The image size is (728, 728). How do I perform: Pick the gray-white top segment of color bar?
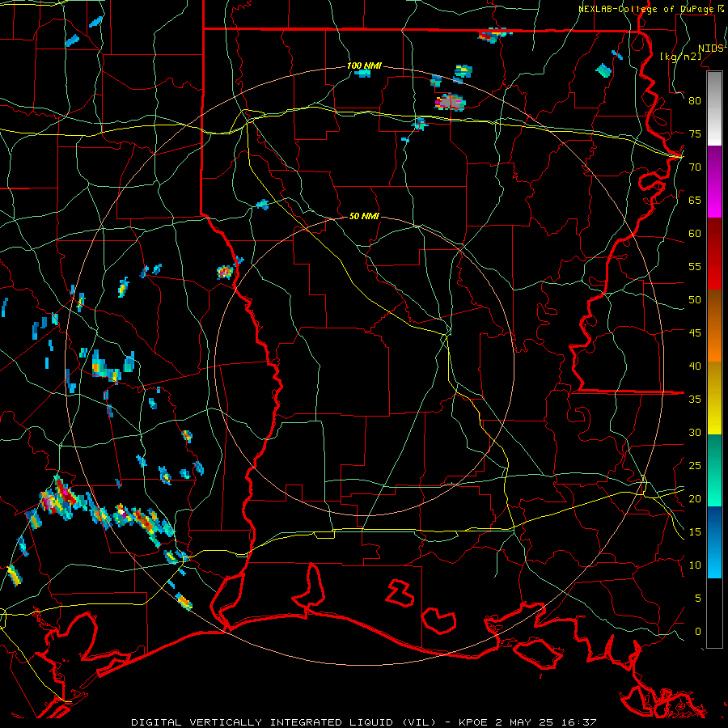coord(714,109)
